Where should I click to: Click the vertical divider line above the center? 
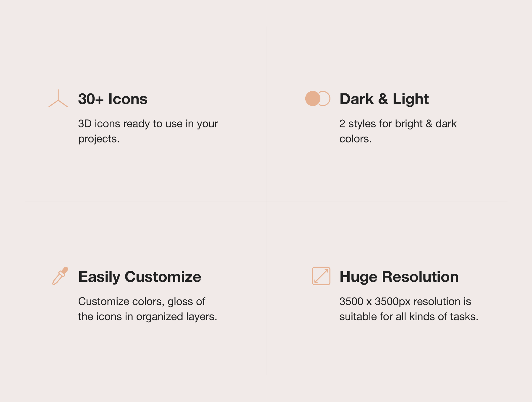coord(266,112)
